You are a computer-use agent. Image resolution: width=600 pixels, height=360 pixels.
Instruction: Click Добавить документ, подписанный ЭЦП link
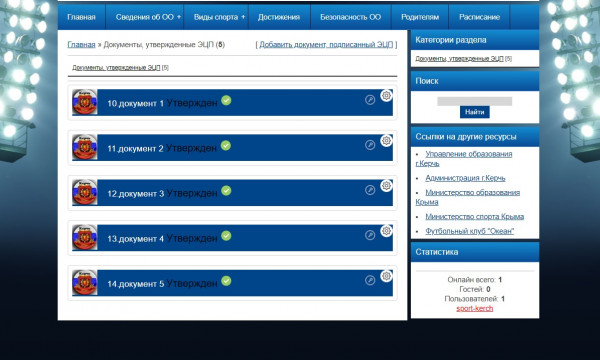pyautogui.click(x=326, y=45)
